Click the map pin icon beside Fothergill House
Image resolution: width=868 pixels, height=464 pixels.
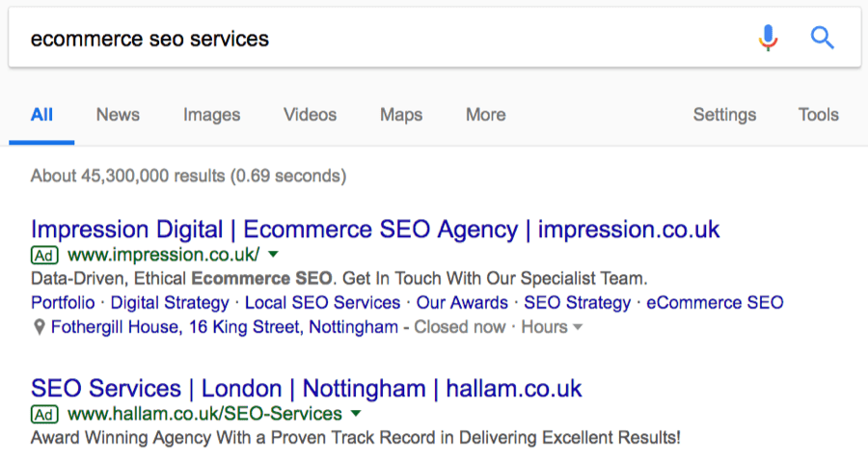pyautogui.click(x=39, y=328)
